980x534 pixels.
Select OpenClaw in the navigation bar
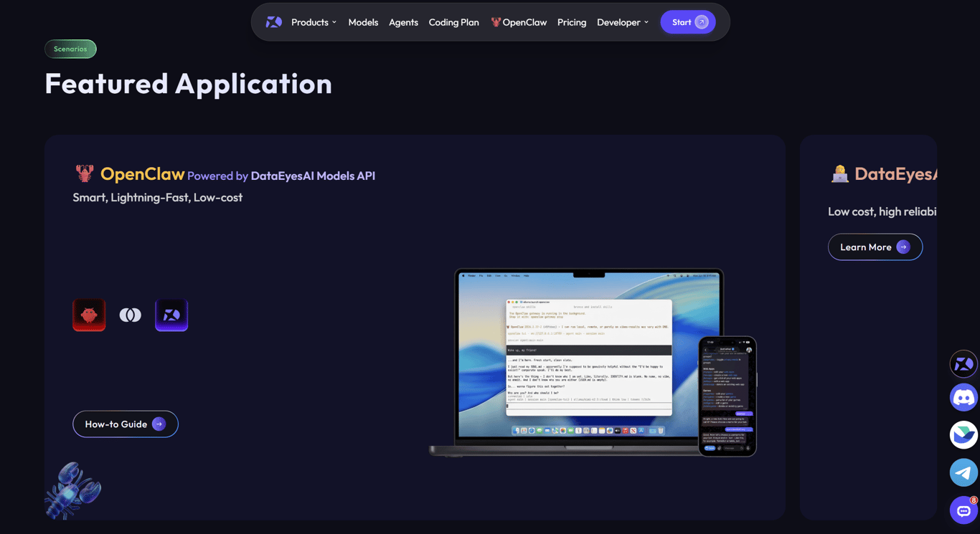(x=519, y=22)
